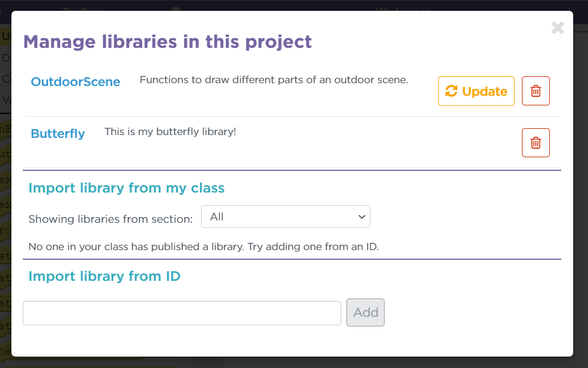Click the Import library from my class heading

coord(126,188)
